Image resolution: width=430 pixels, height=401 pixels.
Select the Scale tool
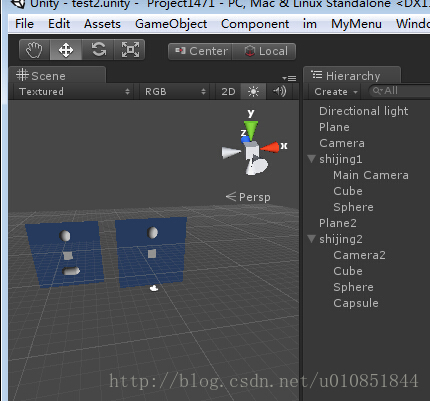pyautogui.click(x=130, y=50)
